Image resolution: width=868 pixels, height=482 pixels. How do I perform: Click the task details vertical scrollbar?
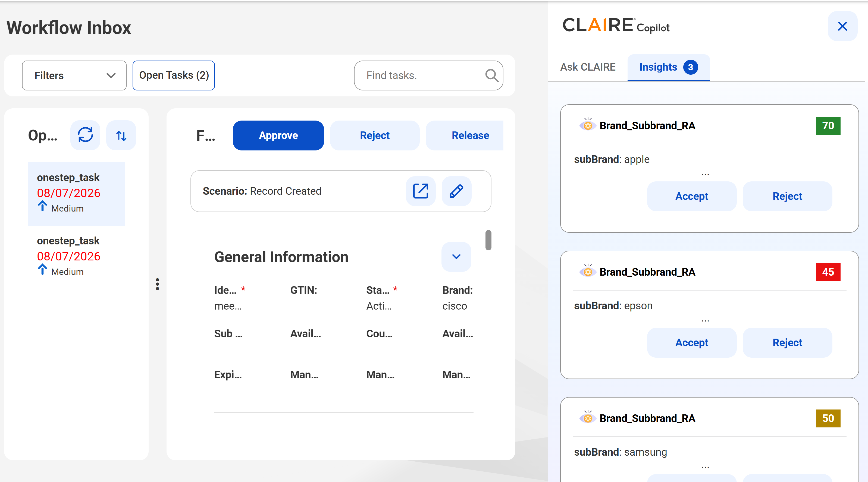pyautogui.click(x=488, y=240)
